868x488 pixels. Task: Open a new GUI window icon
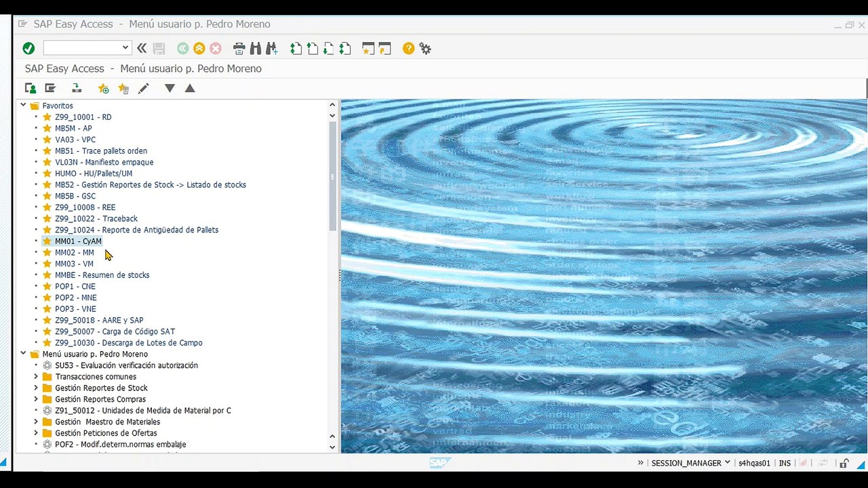[368, 48]
